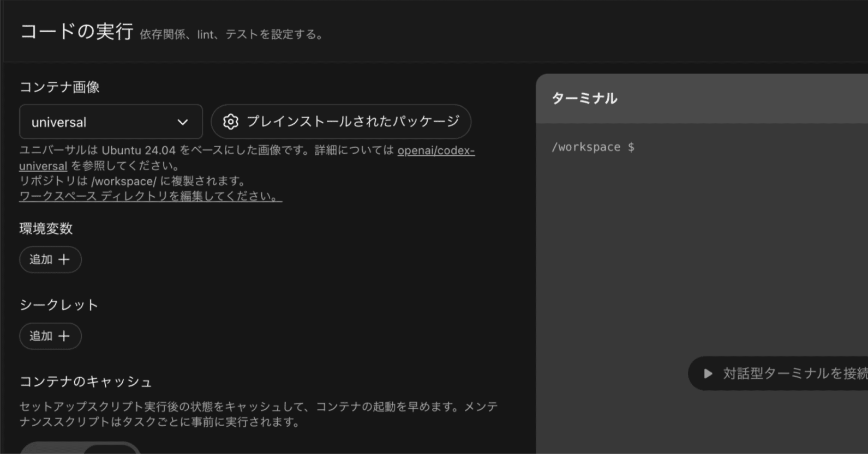Click the /workspace $ terminal prompt
The width and height of the screenshot is (868, 454).
pos(593,147)
